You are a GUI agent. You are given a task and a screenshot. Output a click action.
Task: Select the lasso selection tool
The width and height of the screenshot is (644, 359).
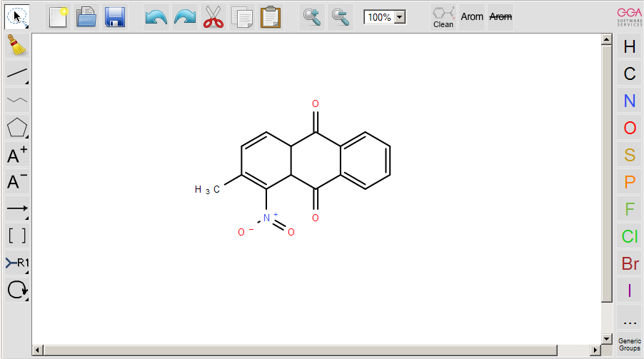click(x=17, y=16)
